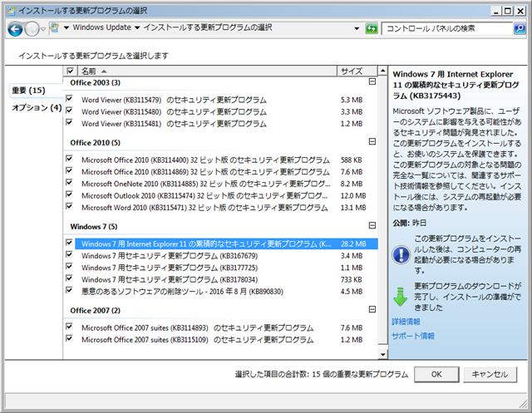Uncheck Microsoft Office 2010 KB3114869 update
Viewport: 532px width, 413px height.
point(69,170)
